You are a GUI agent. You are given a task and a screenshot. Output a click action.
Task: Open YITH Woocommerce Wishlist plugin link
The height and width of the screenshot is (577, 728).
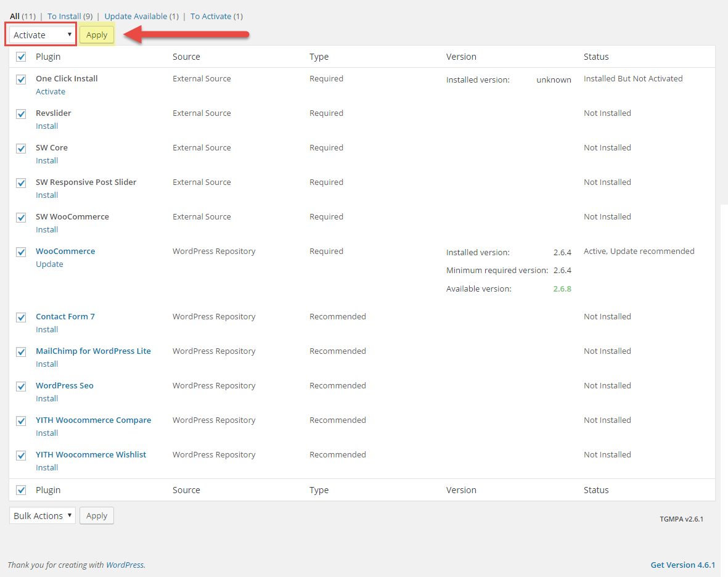(91, 454)
